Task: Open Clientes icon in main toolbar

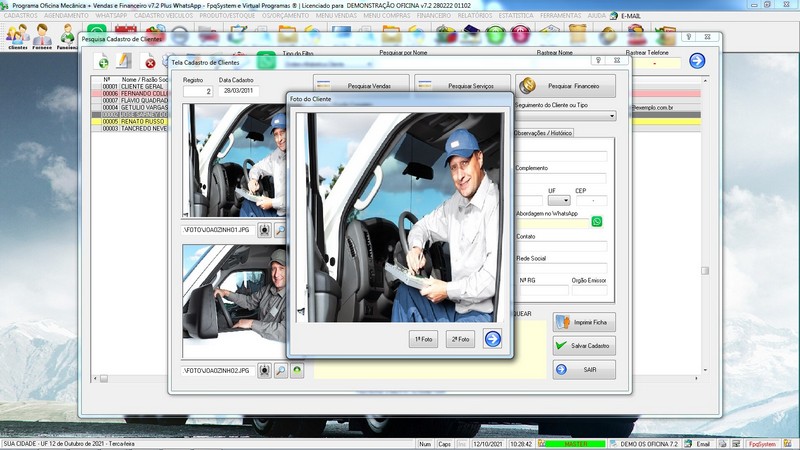Action: (17, 36)
